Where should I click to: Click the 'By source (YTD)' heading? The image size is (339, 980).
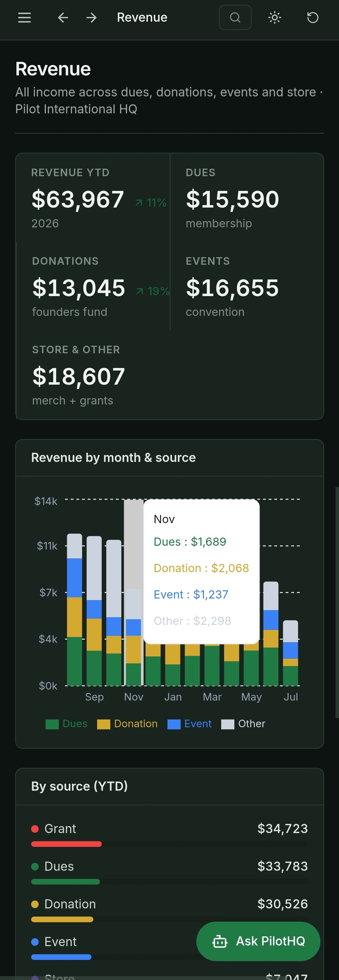(79, 786)
